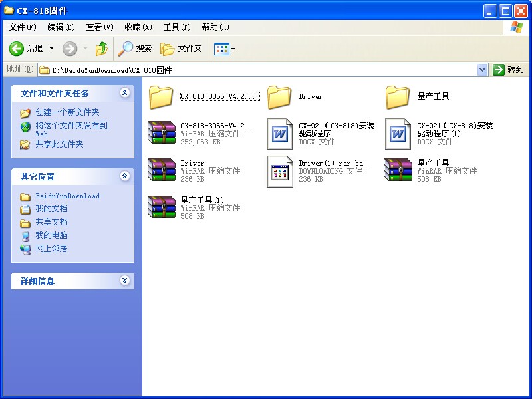Click the Search magnifier toolbar button
The width and height of the screenshot is (532, 399).
[x=135, y=49]
